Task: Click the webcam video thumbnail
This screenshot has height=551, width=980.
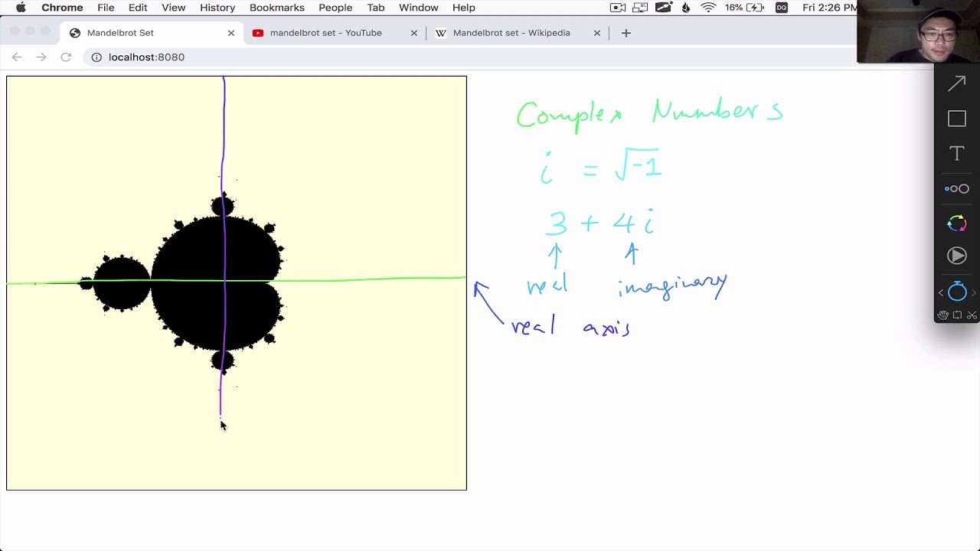Action: [919, 31]
